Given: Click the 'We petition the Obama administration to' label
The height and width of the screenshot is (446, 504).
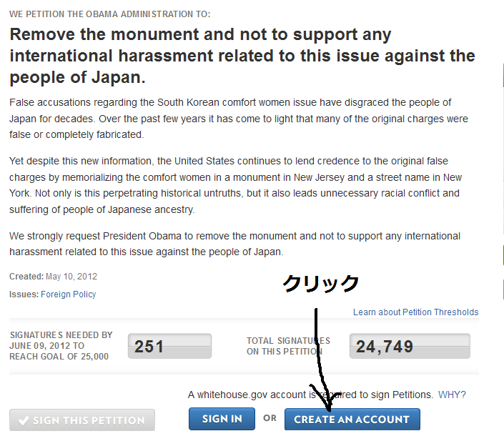Looking at the screenshot, I should coord(110,14).
